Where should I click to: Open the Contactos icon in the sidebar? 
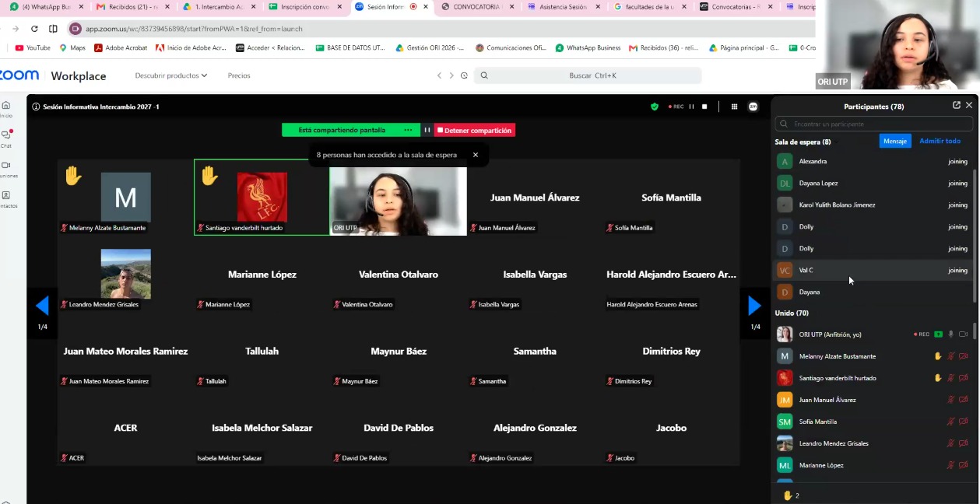point(6,195)
